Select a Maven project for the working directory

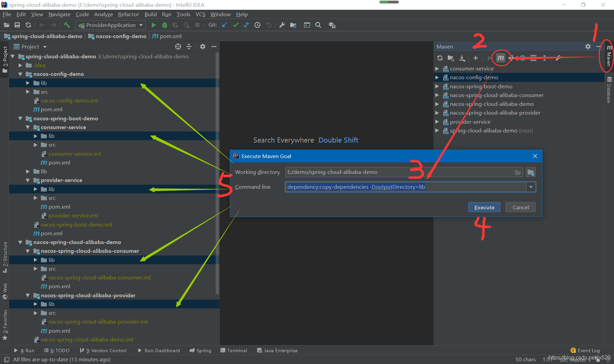click(531, 172)
